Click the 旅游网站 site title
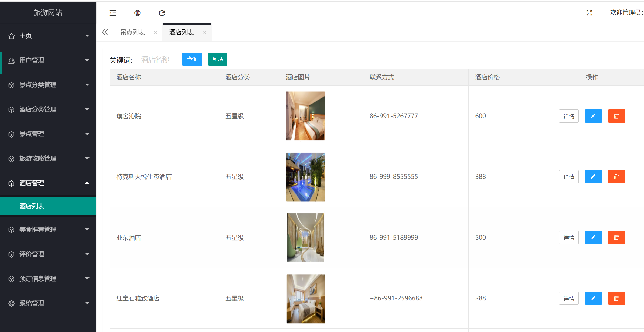The height and width of the screenshot is (332, 644). (x=48, y=12)
